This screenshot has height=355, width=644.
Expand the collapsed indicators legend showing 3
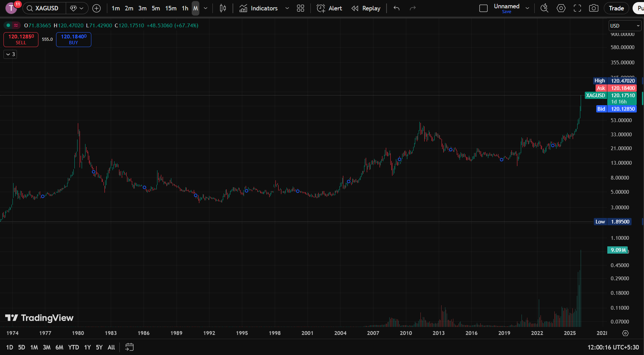pos(10,54)
